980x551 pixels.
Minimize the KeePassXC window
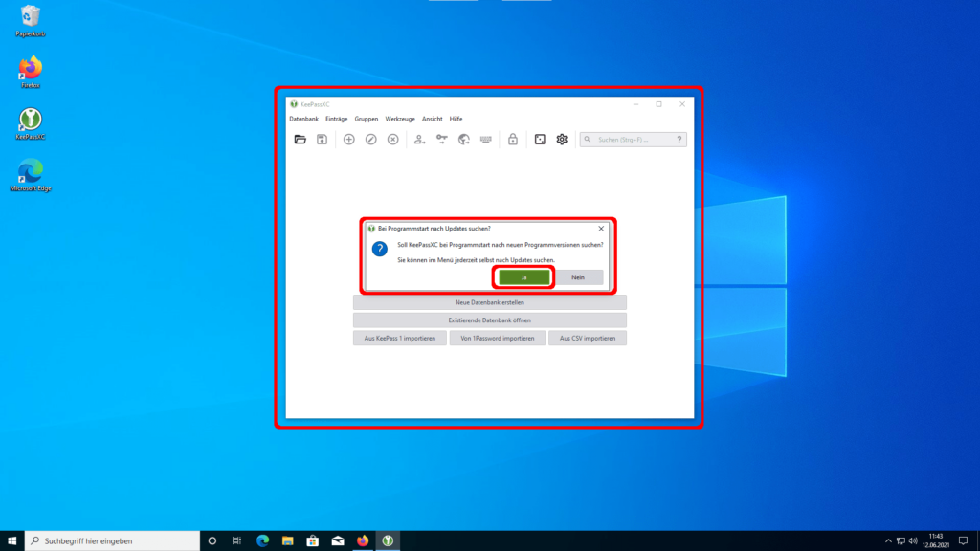pos(635,104)
